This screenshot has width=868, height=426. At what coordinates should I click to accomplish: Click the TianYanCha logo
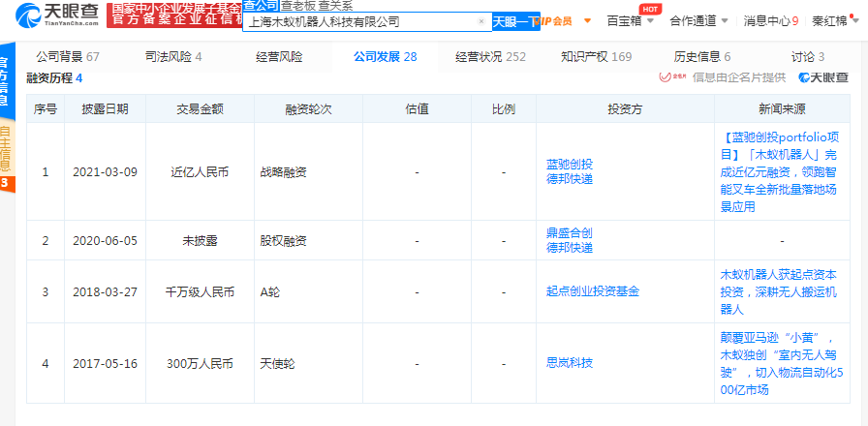click(57, 15)
